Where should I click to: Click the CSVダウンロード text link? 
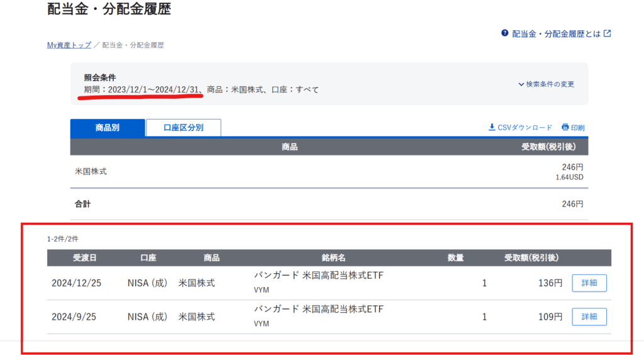(x=525, y=127)
